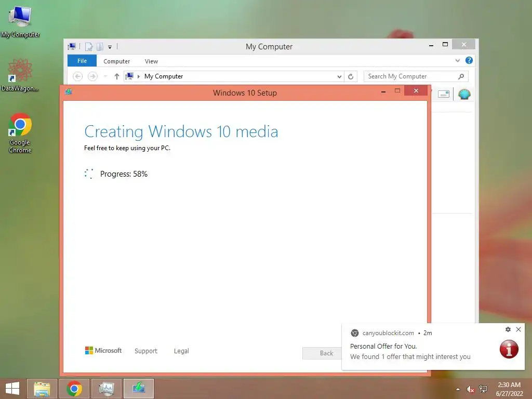The image size is (532, 399).
Task: Open File tab in My Computer
Action: (x=82, y=61)
